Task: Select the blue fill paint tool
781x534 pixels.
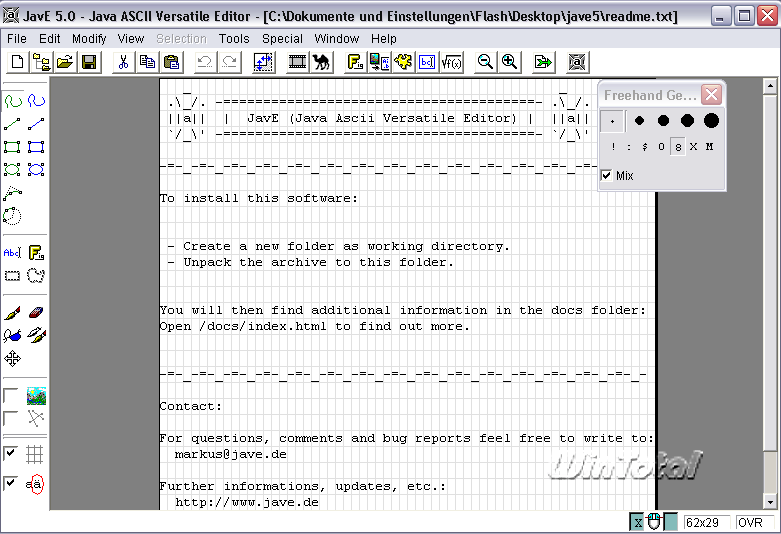Action: coord(13,336)
